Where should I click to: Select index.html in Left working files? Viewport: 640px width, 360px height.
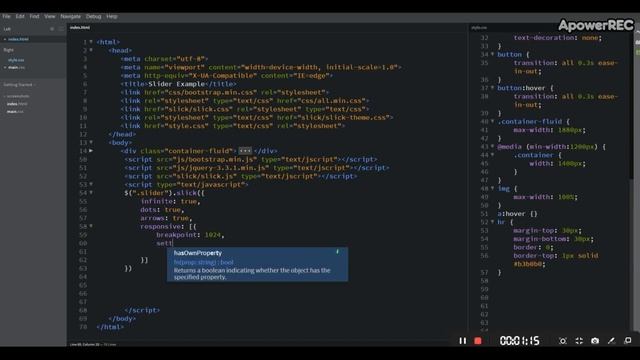18,39
